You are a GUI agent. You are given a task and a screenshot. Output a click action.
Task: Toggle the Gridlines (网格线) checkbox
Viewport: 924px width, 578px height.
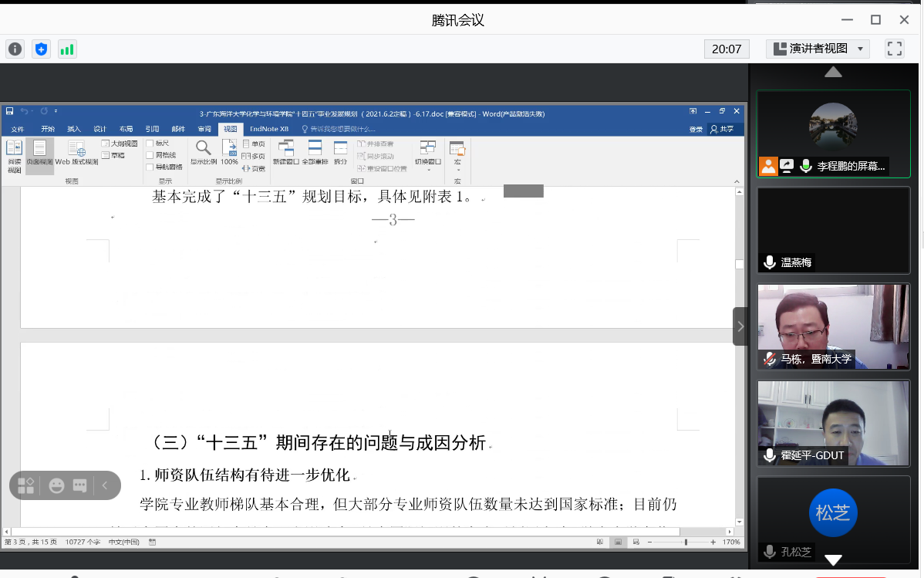tap(150, 155)
